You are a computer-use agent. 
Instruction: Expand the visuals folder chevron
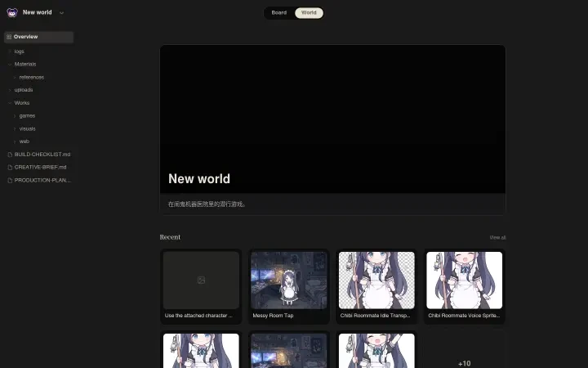click(x=15, y=129)
